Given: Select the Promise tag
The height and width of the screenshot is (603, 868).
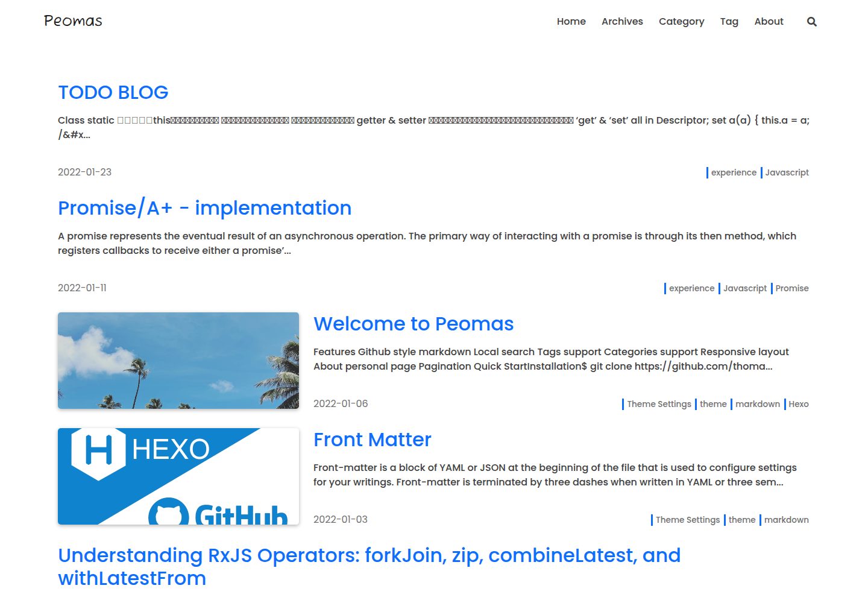Looking at the screenshot, I should click(791, 288).
